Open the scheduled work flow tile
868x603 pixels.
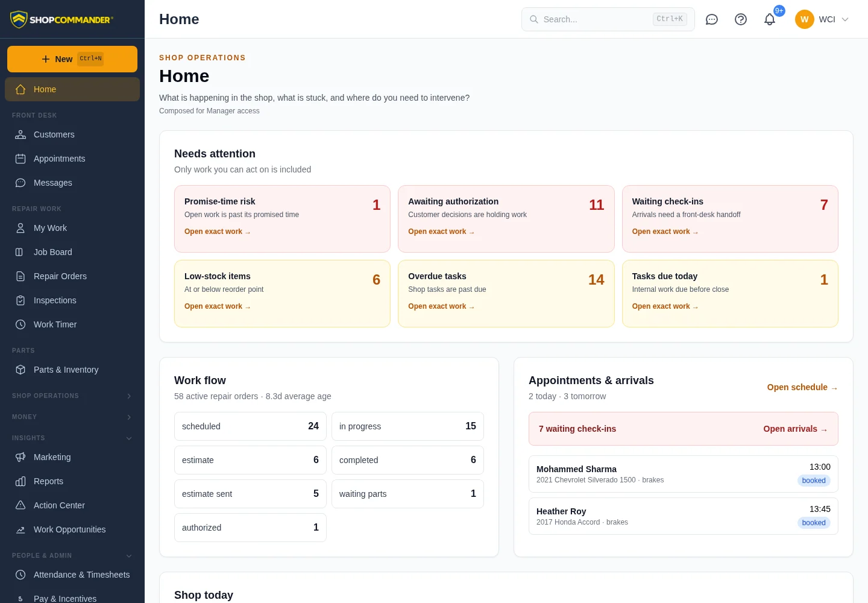250,426
